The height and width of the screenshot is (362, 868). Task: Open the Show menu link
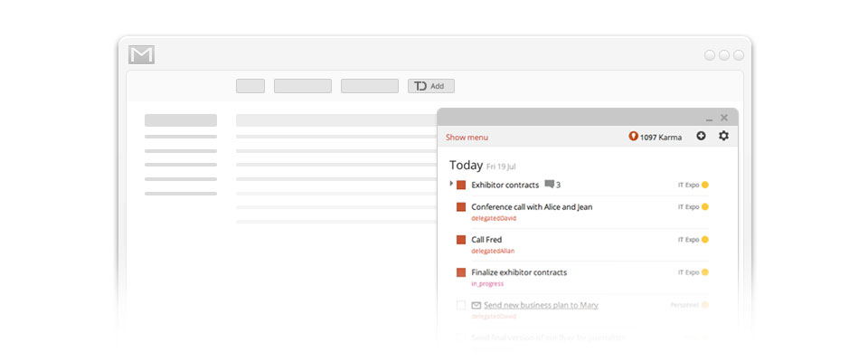click(x=467, y=138)
